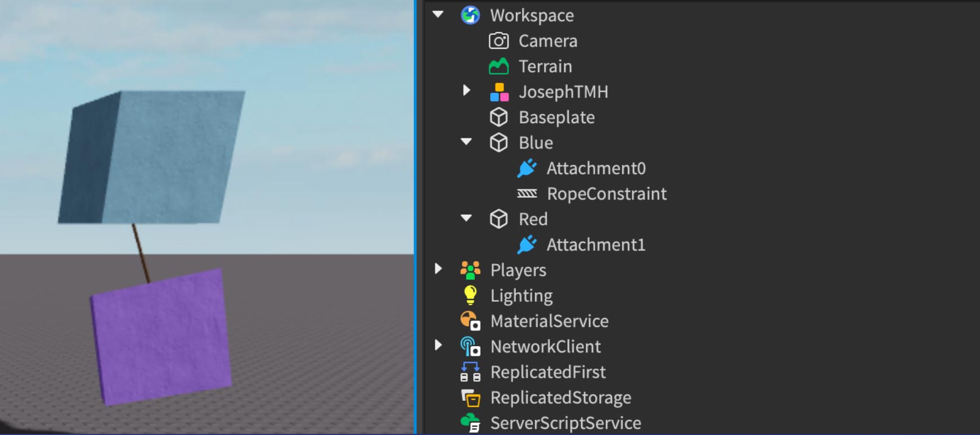Expand the Players service node
This screenshot has width=980, height=435.
(x=438, y=269)
